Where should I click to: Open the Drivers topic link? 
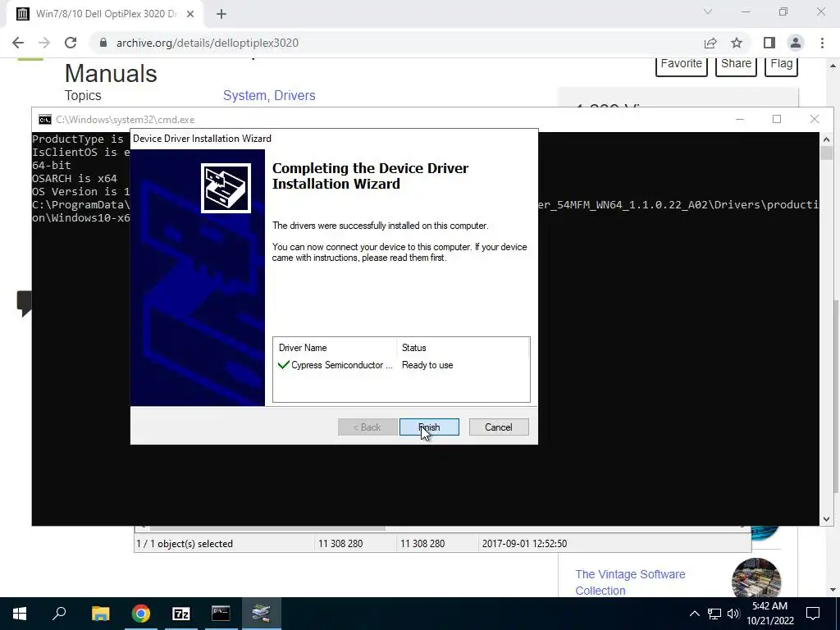294,95
